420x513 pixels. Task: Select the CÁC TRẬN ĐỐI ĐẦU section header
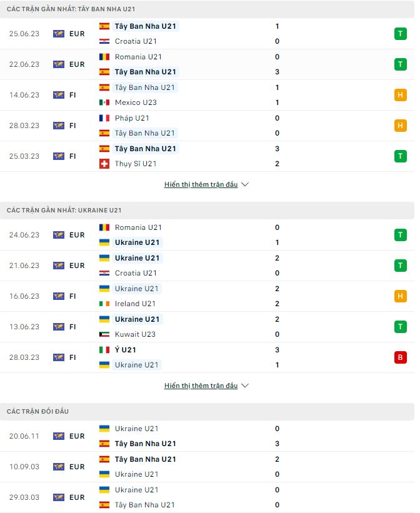click(38, 411)
